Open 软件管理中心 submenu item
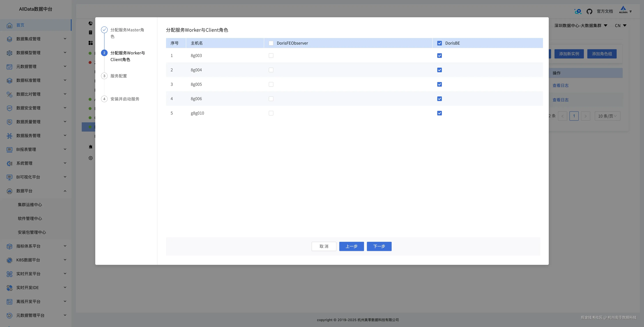The image size is (644, 327). coord(30,218)
